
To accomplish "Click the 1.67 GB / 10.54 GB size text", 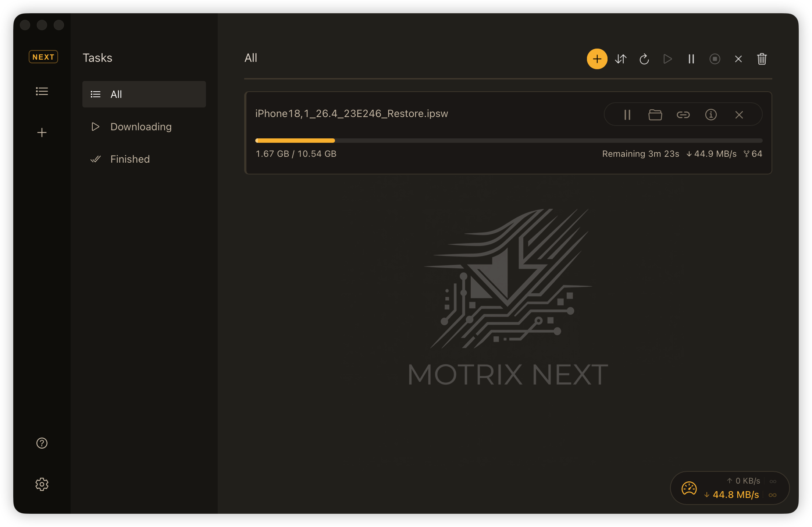I will [x=296, y=154].
